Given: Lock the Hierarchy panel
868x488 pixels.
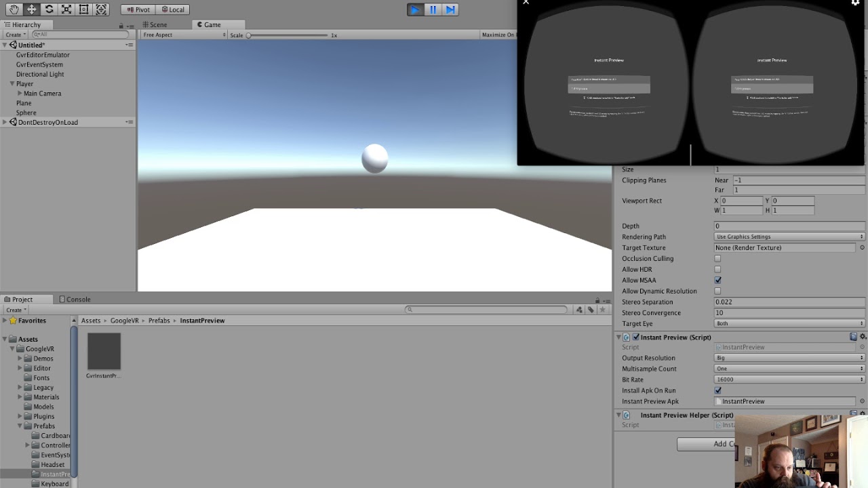Looking at the screenshot, I should point(121,25).
